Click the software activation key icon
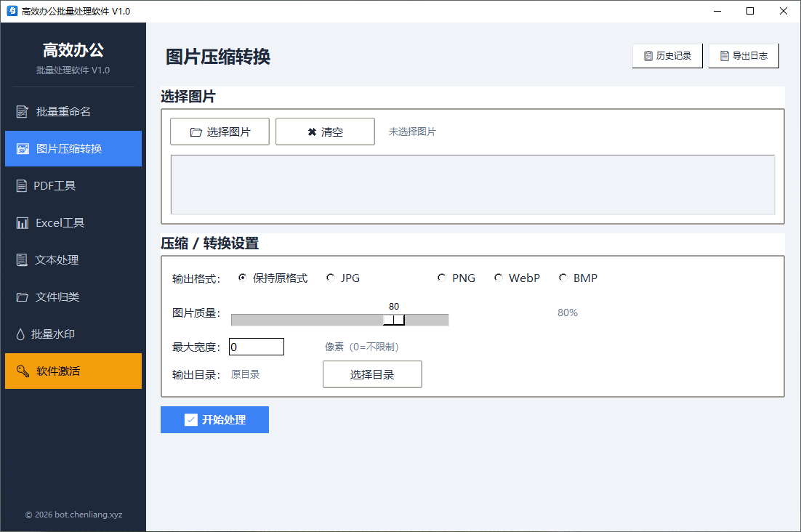Image resolution: width=801 pixels, height=532 pixels. pos(23,371)
